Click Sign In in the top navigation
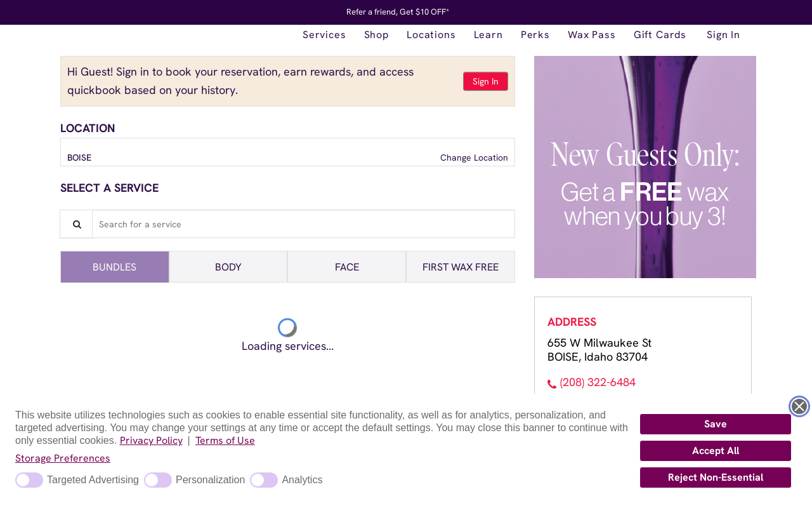The height and width of the screenshot is (508, 812). (723, 35)
